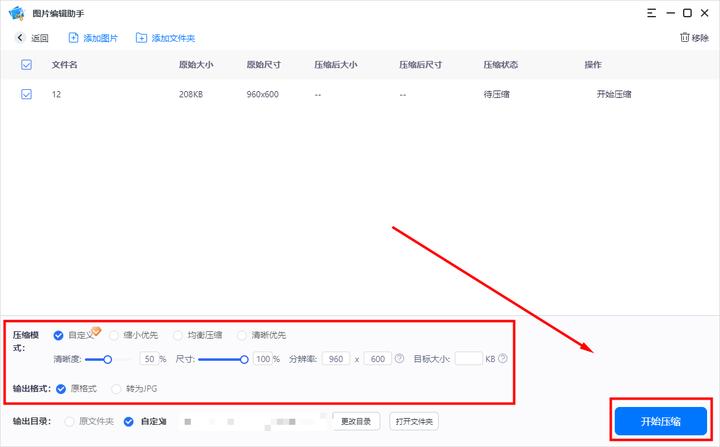
Task: Click the 目标大小 KB input field
Action: click(x=469, y=359)
